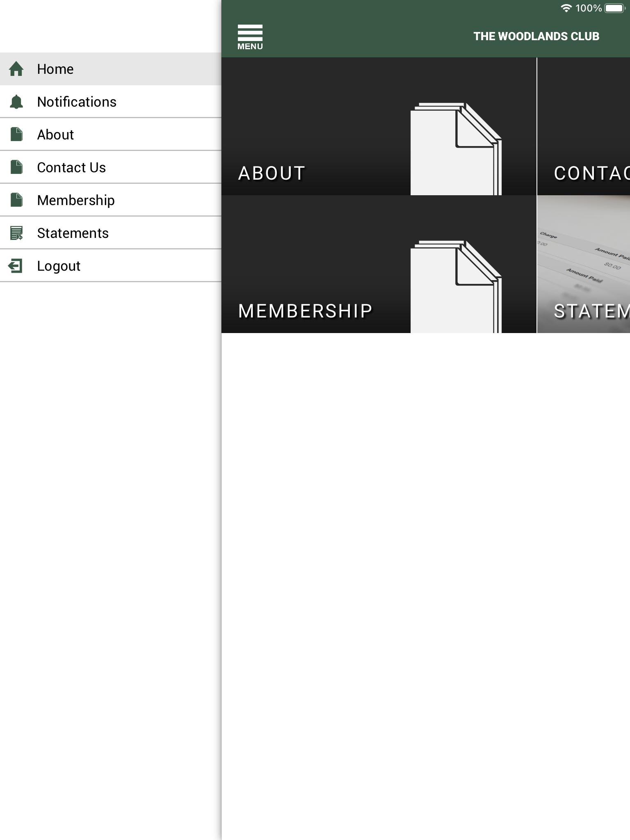Open Statements from the side menu

pos(110,233)
